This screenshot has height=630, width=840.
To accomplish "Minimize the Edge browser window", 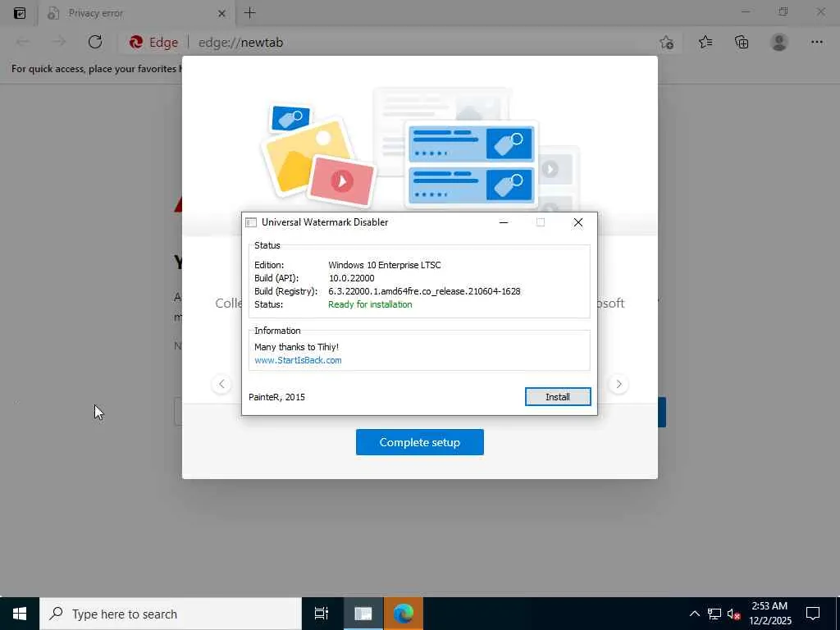I will (746, 11).
